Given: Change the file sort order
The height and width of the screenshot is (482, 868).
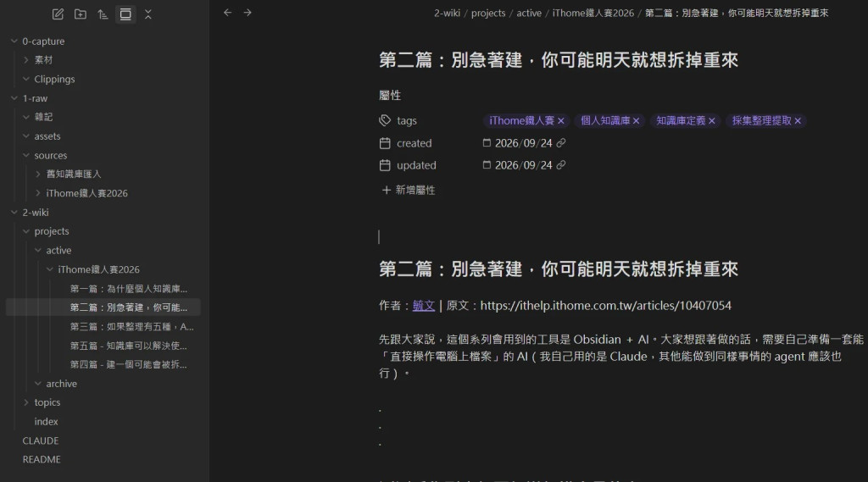Looking at the screenshot, I should coord(103,14).
